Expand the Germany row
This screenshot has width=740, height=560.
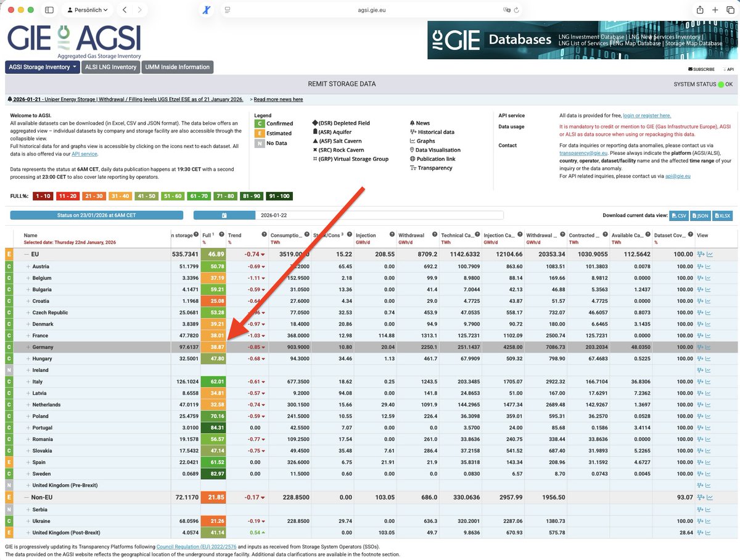pyautogui.click(x=28, y=347)
